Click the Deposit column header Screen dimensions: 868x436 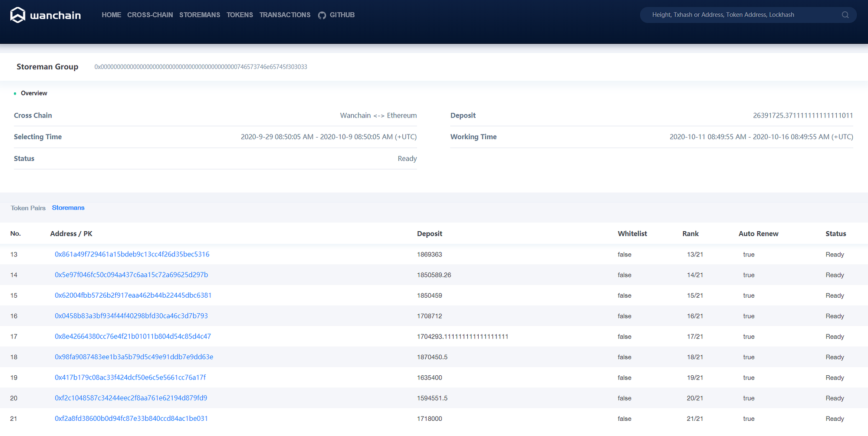tap(430, 234)
